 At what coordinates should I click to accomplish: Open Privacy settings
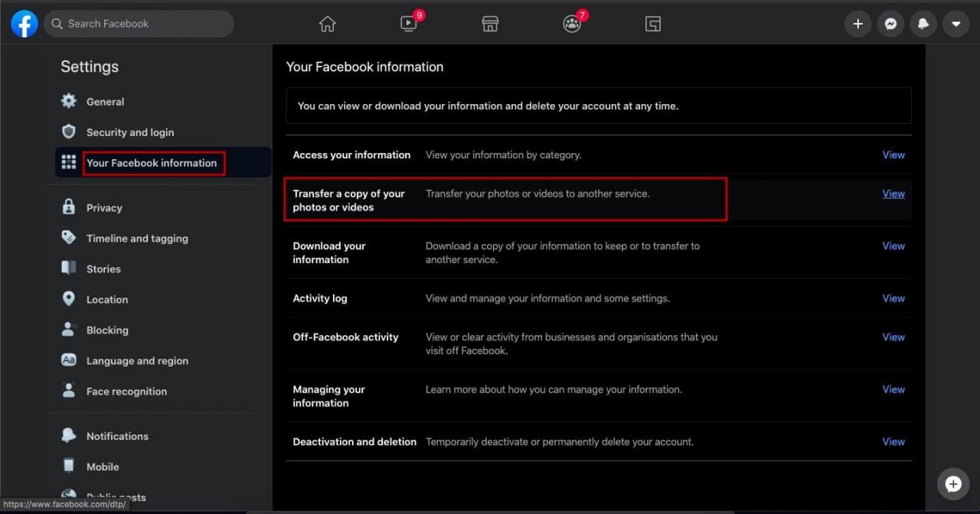(104, 208)
